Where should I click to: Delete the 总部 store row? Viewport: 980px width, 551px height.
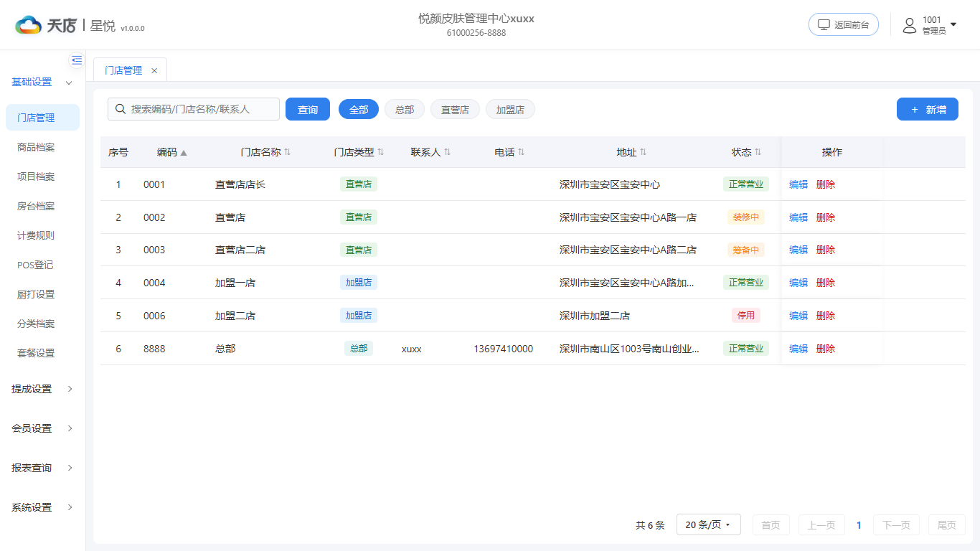(826, 349)
